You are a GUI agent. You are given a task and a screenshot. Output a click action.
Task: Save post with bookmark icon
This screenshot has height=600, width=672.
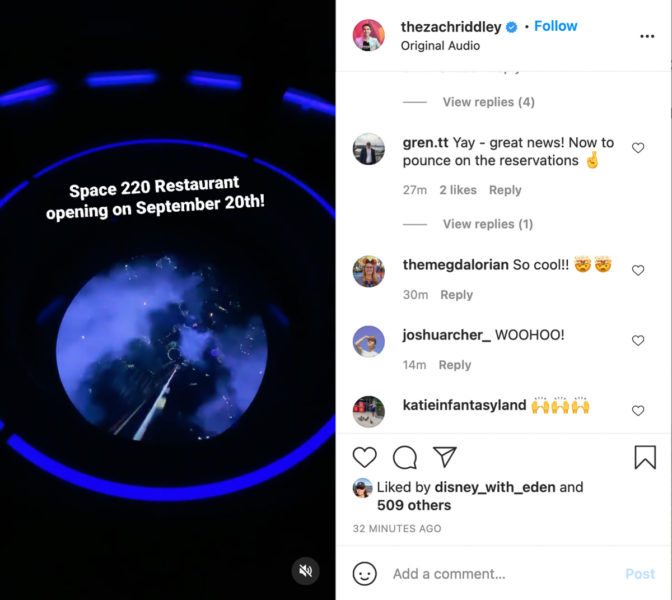point(645,457)
